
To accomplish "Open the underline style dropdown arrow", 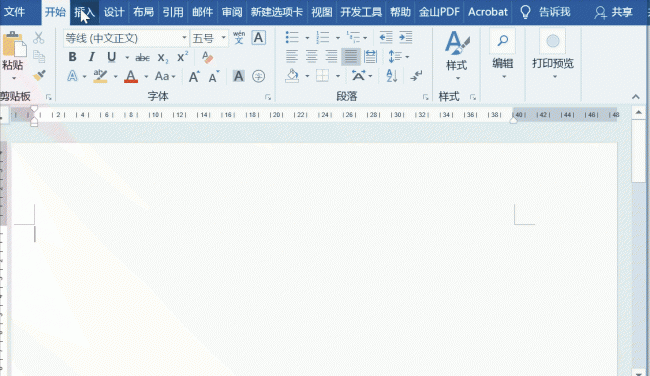I will pyautogui.click(x=127, y=58).
